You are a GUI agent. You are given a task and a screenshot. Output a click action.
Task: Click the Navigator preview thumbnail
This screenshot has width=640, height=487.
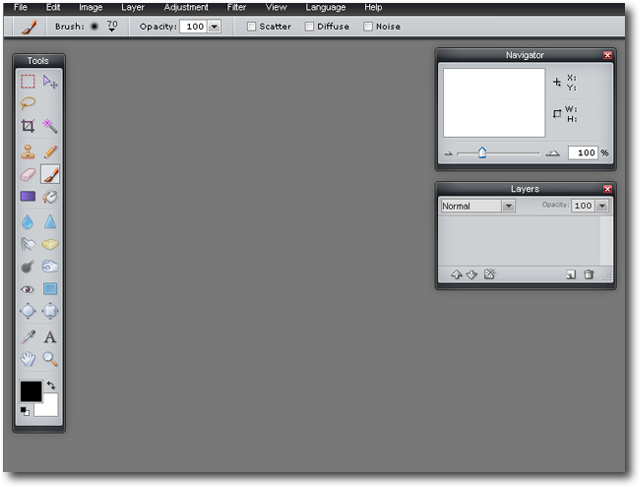(x=494, y=103)
